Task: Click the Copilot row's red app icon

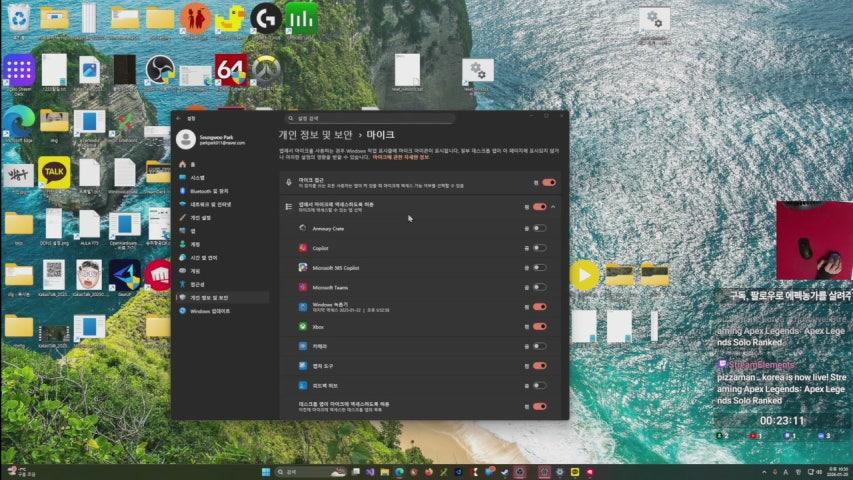Action: [303, 248]
